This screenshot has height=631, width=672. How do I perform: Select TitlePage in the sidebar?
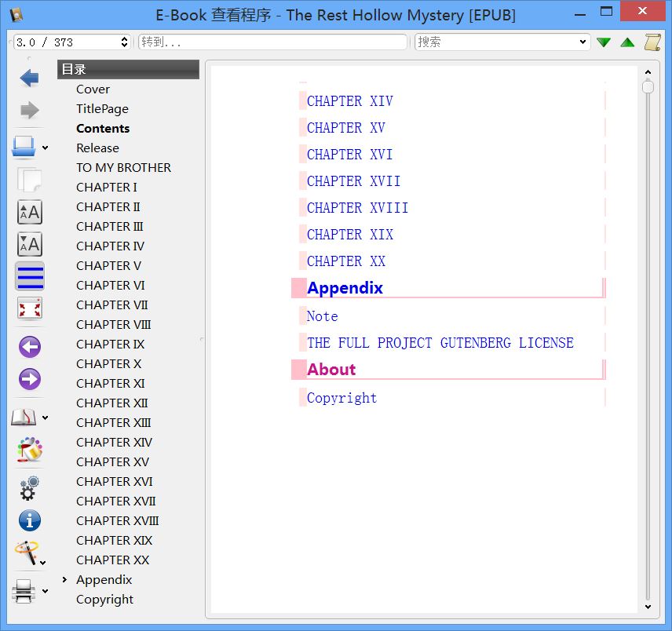coord(102,109)
